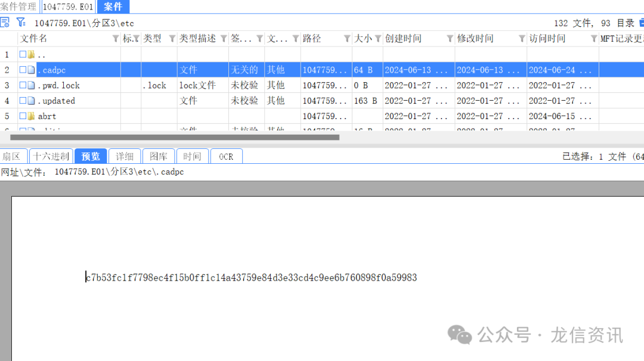Click the list view icon in toolbar

click(x=5, y=23)
